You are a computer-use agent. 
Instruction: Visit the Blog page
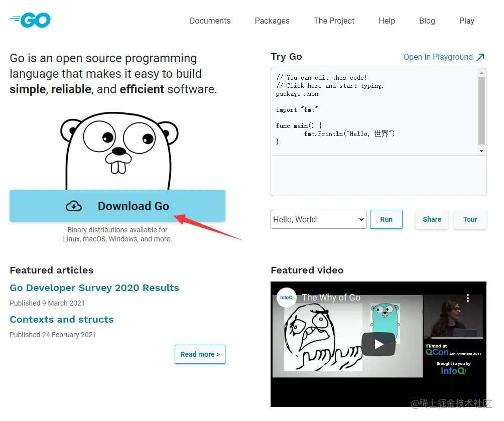427,21
